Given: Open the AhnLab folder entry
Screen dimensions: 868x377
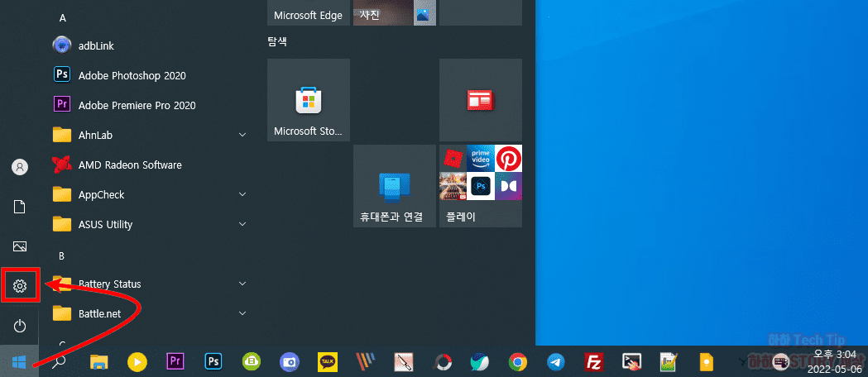Looking at the screenshot, I should [151, 135].
